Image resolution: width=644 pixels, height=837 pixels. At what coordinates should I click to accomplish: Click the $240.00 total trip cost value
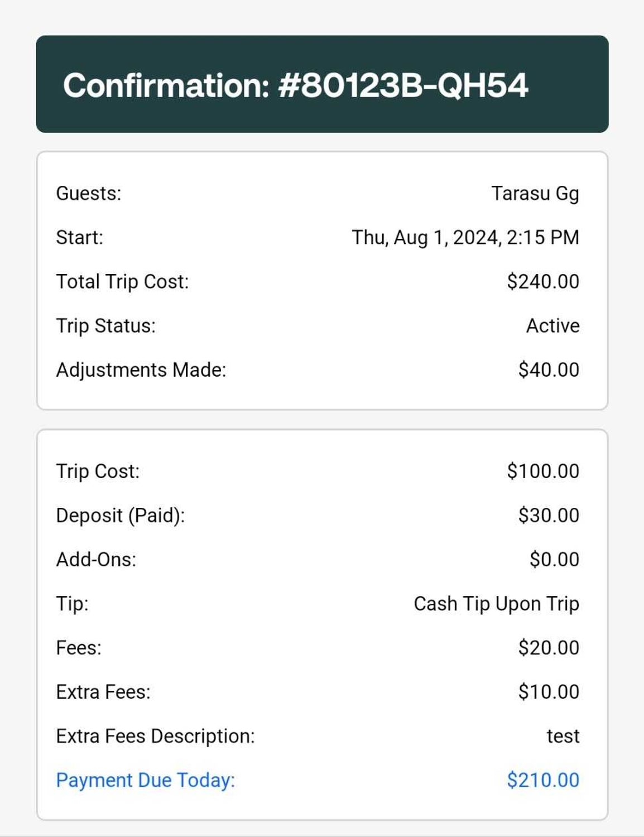[x=542, y=282]
